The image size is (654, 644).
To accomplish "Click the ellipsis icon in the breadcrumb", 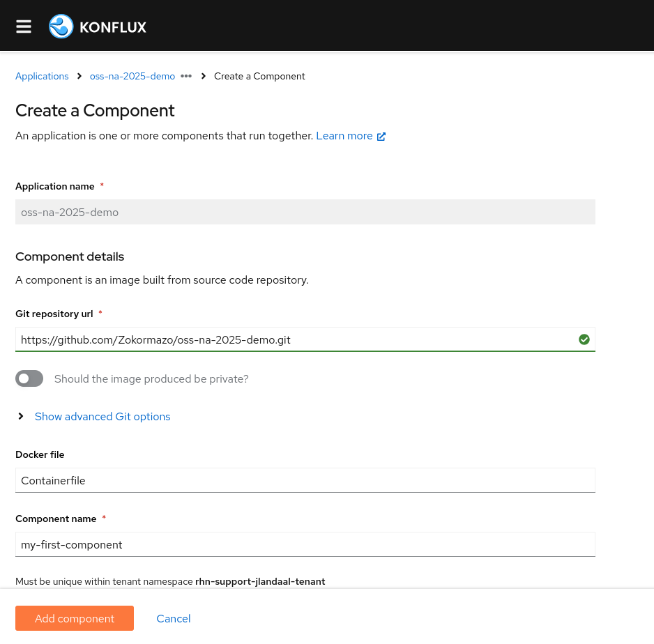I will 185,77.
